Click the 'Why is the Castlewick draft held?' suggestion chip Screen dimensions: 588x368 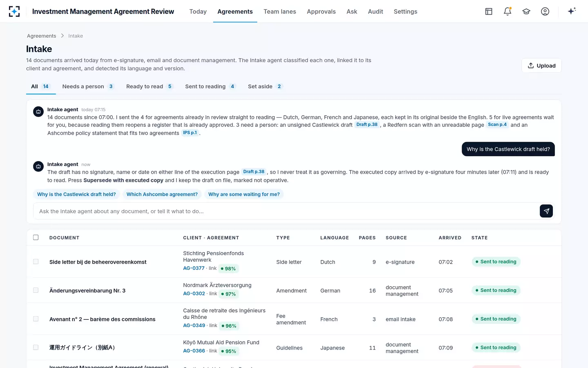(76, 194)
